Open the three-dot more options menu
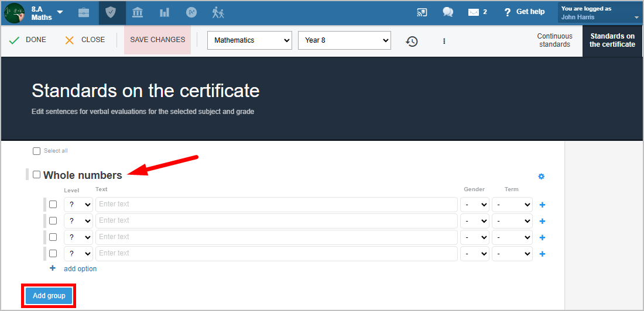 (x=444, y=41)
